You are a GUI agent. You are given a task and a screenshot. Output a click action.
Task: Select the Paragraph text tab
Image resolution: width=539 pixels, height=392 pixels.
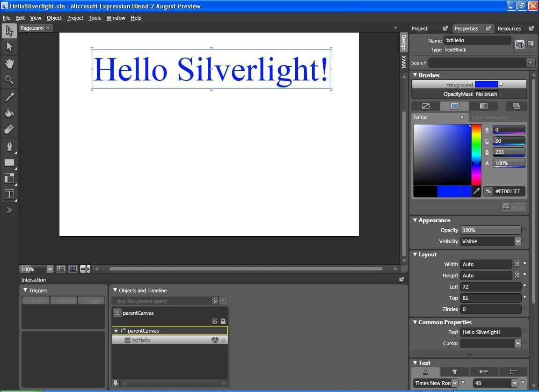(454, 372)
